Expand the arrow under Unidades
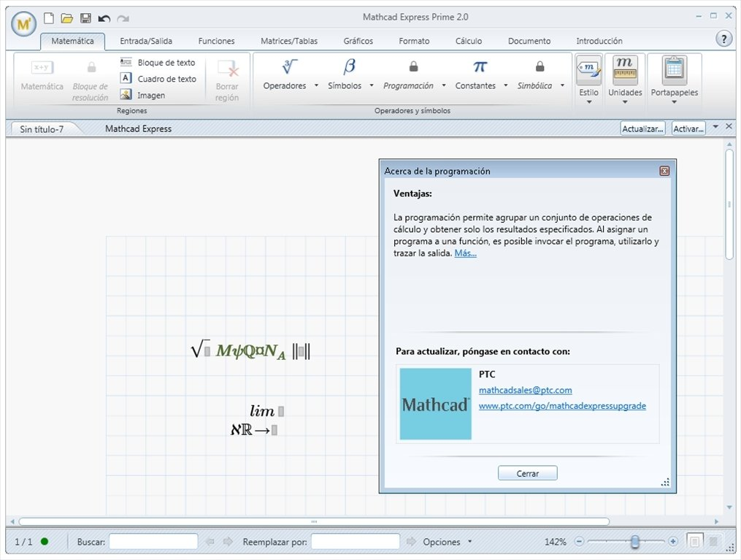 click(x=625, y=102)
